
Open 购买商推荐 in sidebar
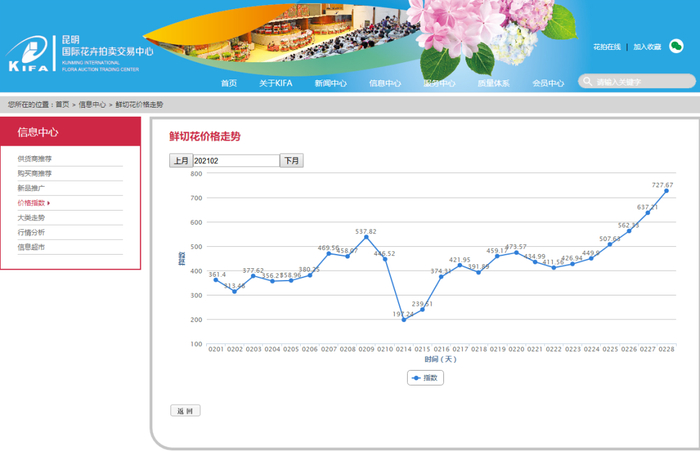click(35, 173)
